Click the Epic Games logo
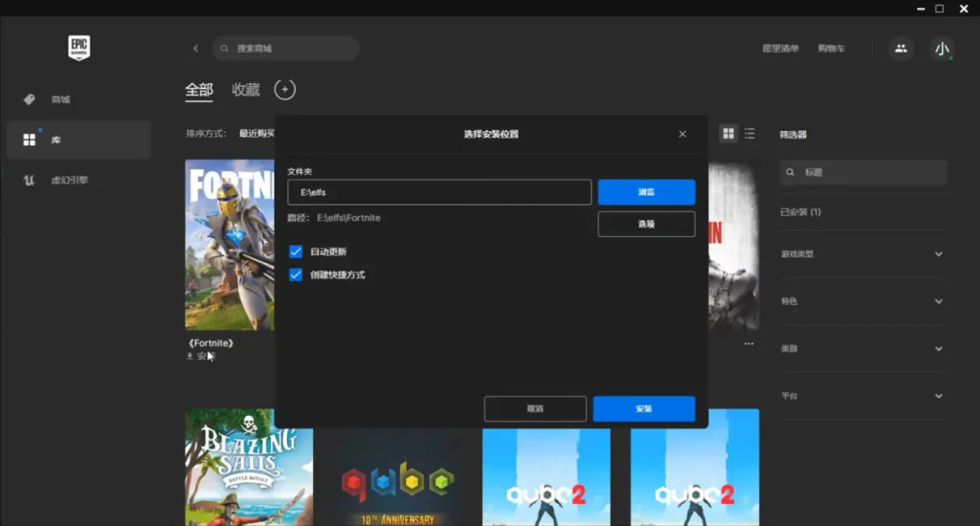The width and height of the screenshot is (980, 526). (78, 48)
